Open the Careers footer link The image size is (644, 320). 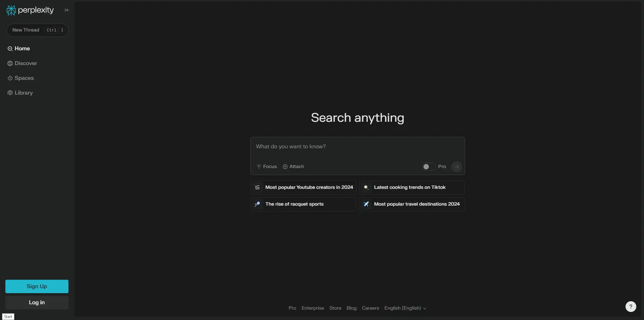pyautogui.click(x=370, y=308)
